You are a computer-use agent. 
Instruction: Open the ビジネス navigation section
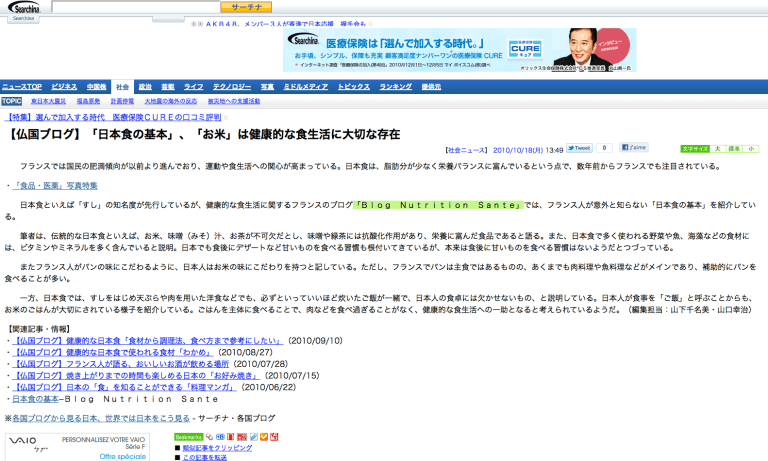[x=64, y=87]
